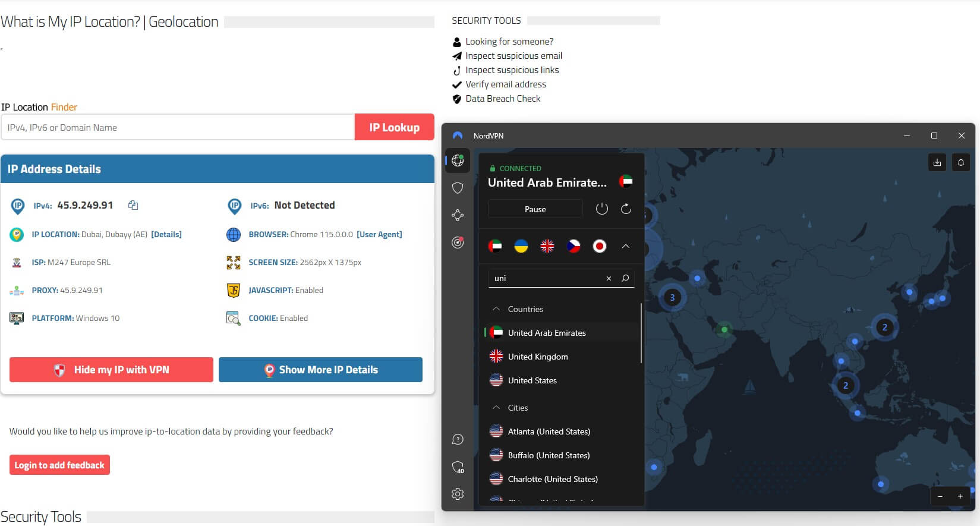Viewport: 980px width, 526px height.
Task: Open 'Data Breach Check' link
Action: coord(503,99)
